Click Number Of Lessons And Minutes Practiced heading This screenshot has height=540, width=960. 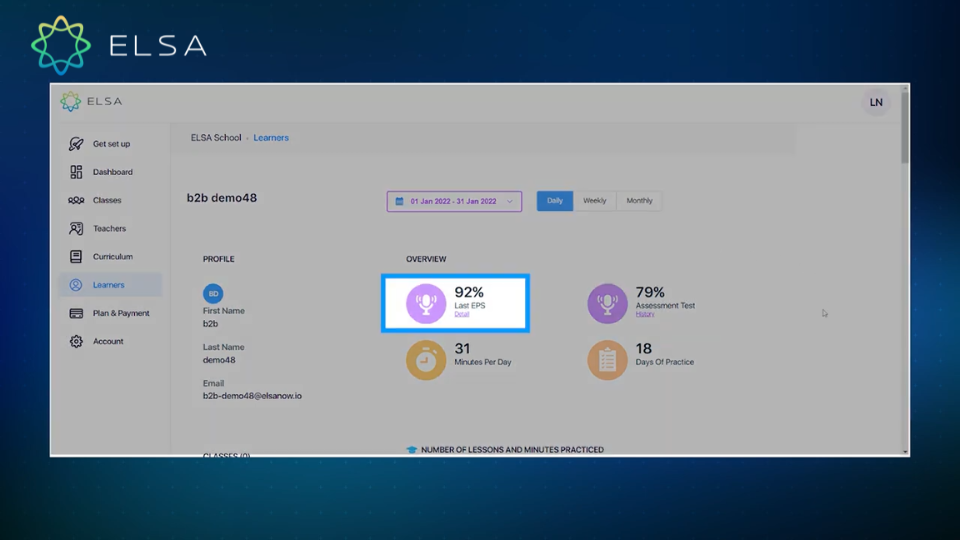tap(512, 449)
